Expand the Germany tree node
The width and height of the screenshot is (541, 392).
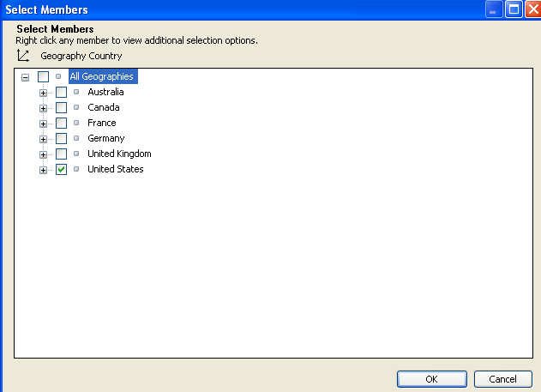[43, 140]
